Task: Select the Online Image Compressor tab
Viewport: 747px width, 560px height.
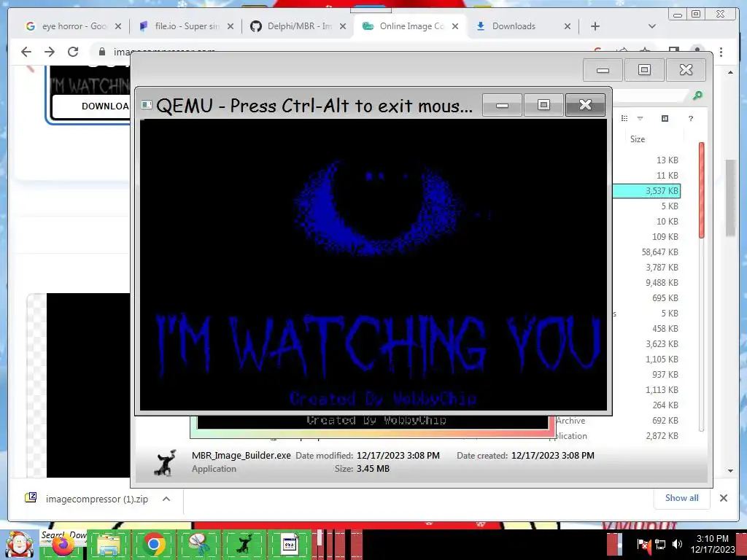Action: [x=411, y=26]
